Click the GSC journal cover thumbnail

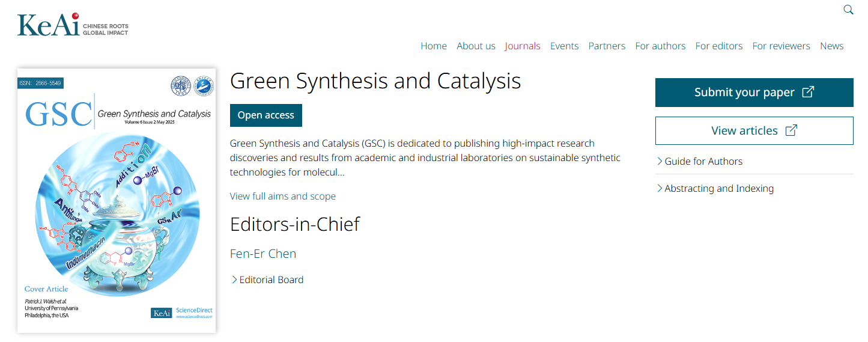click(x=117, y=201)
